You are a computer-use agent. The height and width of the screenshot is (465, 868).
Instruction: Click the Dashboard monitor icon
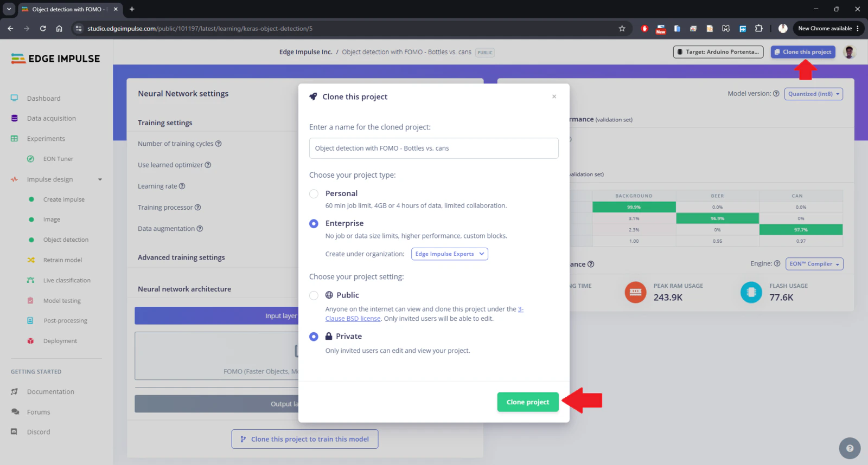(15, 98)
